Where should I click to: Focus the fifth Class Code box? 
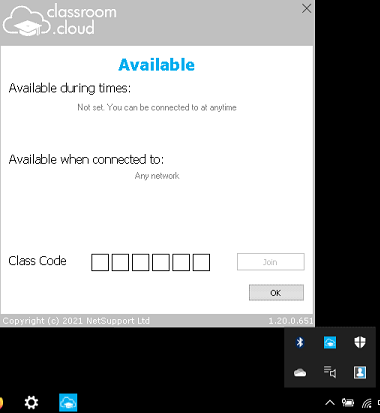tap(181, 262)
